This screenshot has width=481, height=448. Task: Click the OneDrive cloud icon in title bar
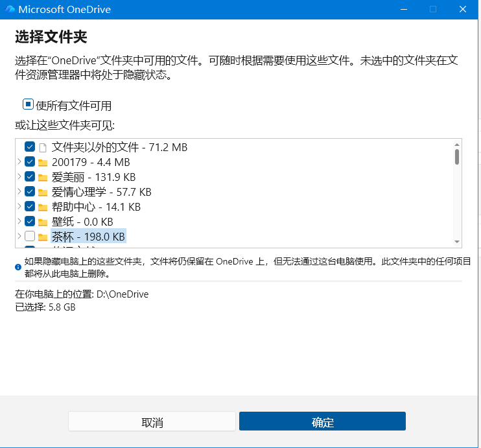coord(10,9)
